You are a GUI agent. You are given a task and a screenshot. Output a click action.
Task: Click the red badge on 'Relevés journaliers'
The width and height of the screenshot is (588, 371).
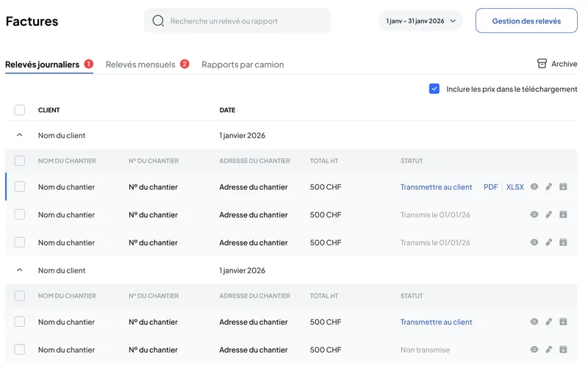88,64
